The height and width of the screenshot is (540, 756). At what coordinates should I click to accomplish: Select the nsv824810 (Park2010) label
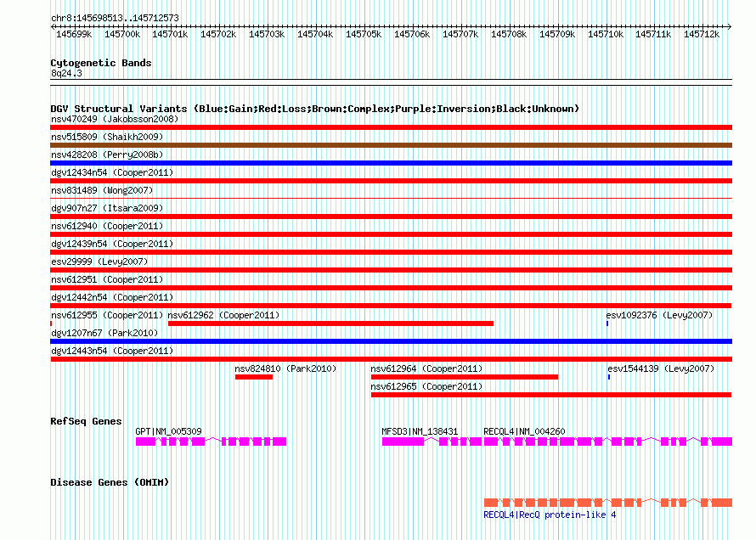(285, 368)
